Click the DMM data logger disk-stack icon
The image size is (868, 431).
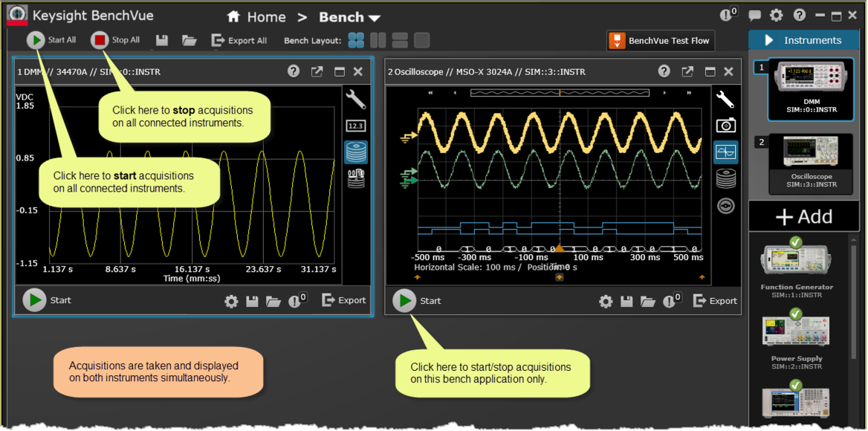coord(356,152)
